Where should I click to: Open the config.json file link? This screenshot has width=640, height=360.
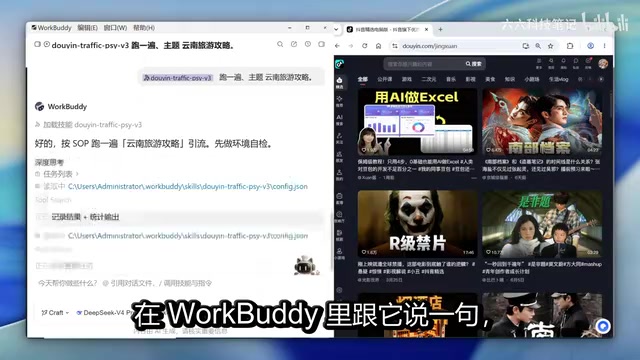(x=188, y=187)
